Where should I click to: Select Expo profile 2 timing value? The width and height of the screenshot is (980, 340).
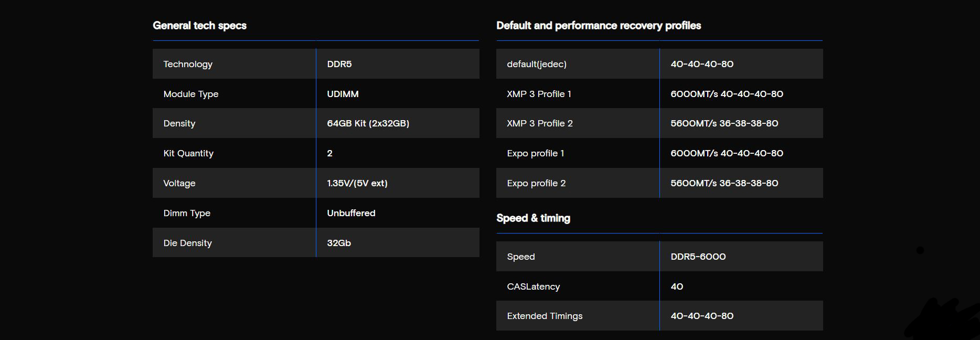coord(724,183)
